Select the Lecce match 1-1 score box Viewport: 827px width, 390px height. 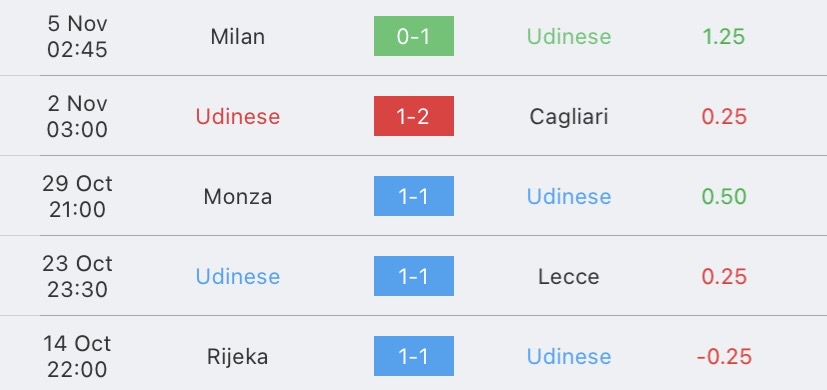(414, 276)
